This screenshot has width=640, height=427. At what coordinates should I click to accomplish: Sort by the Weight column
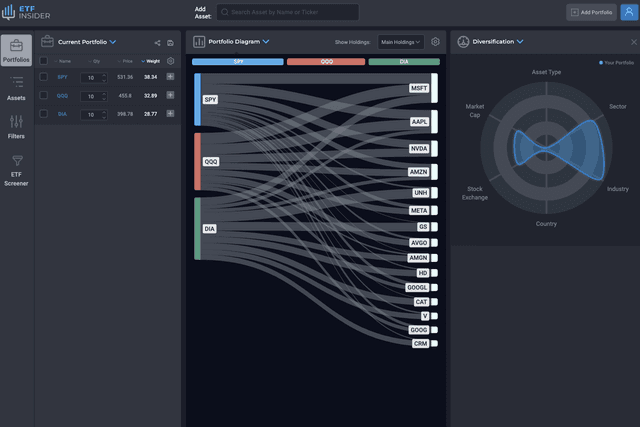click(151, 61)
